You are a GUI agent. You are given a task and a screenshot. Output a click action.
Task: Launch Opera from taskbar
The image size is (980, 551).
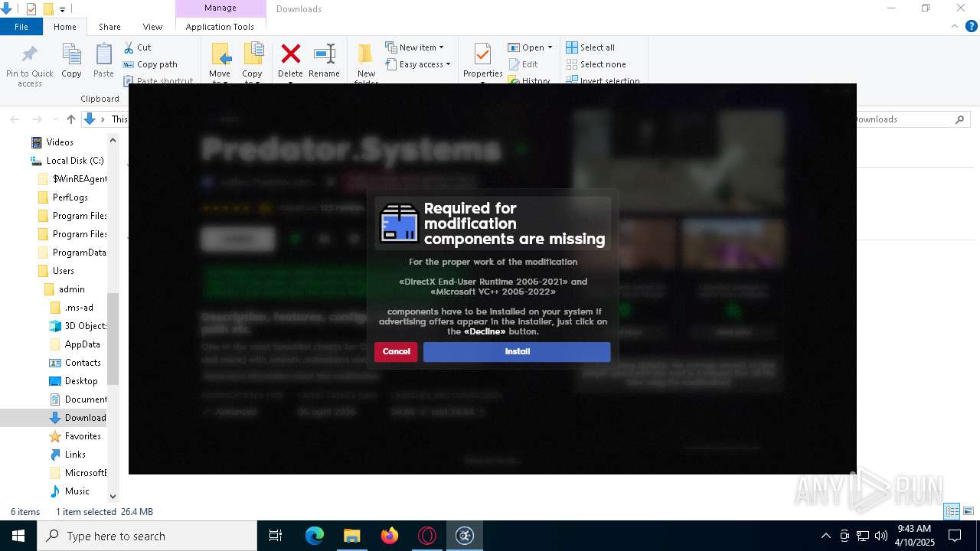(x=426, y=536)
